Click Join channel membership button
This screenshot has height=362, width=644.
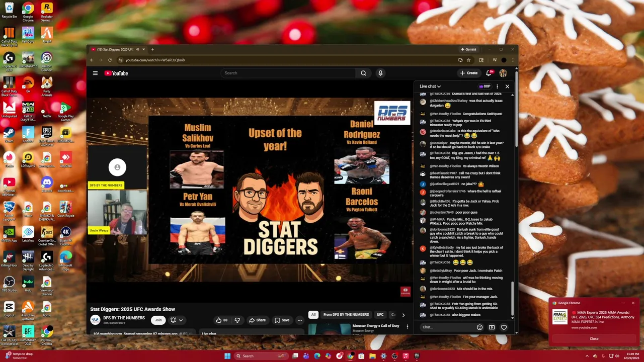tap(158, 320)
